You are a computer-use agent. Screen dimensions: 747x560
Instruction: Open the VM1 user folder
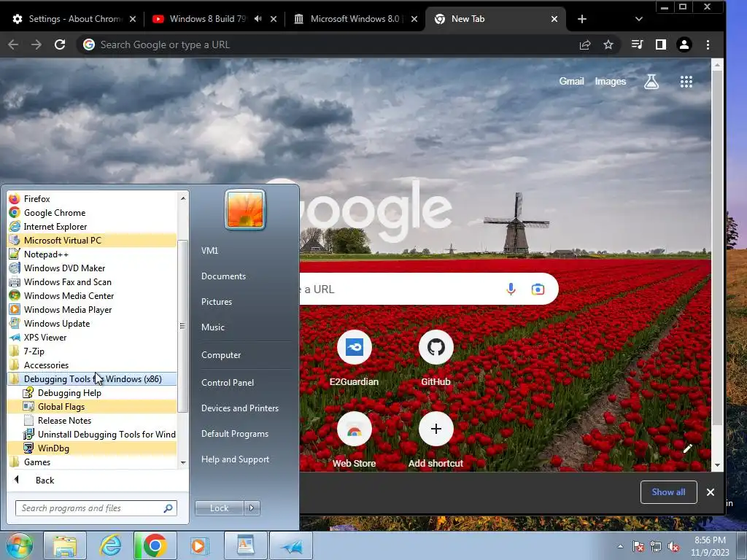[x=209, y=251]
